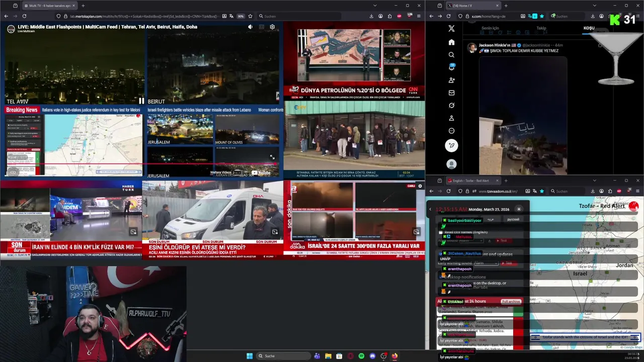Viewport: 644px width, 362px height.
Task: Click the Tzofar red logo on map
Action: click(633, 206)
